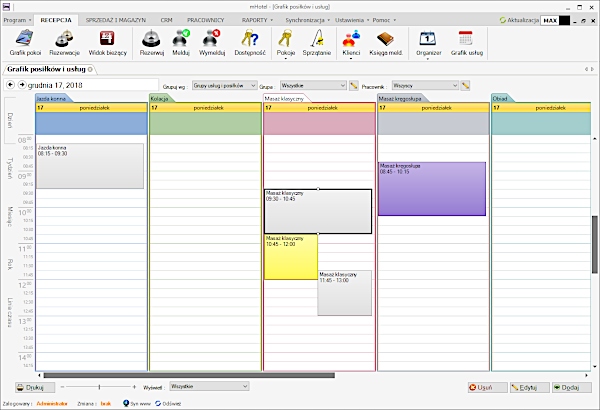Open the Księga meld. register

(x=387, y=41)
